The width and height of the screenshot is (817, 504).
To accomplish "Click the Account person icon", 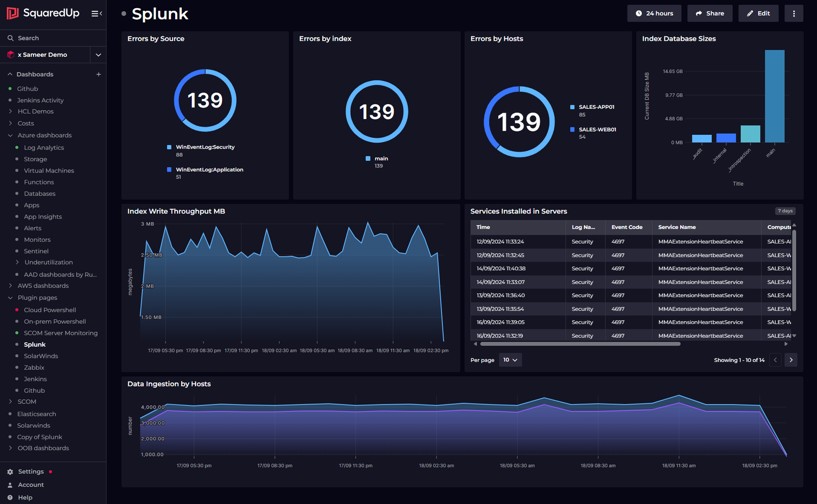I will 10,485.
